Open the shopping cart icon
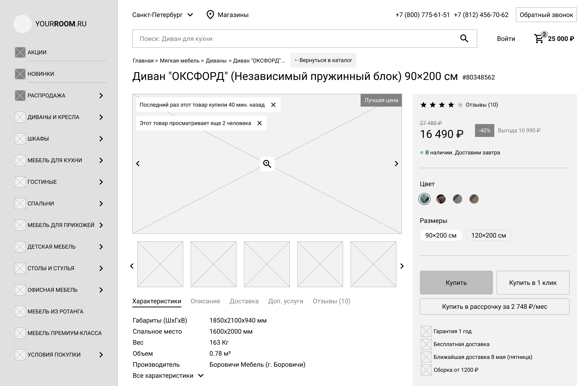This screenshot has height=386, width=588. point(539,39)
